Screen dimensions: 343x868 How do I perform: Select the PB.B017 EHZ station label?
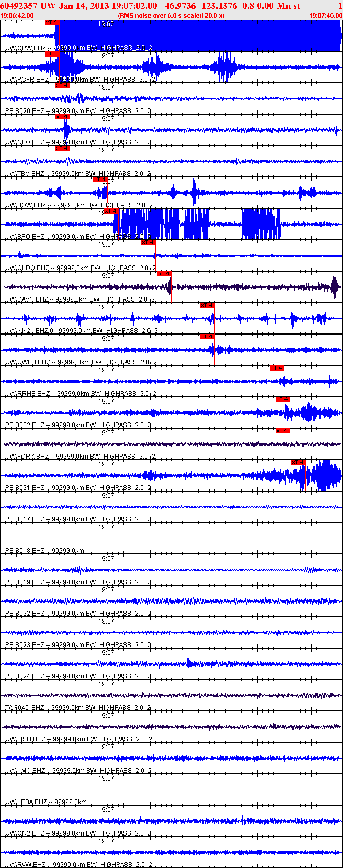[25, 519]
